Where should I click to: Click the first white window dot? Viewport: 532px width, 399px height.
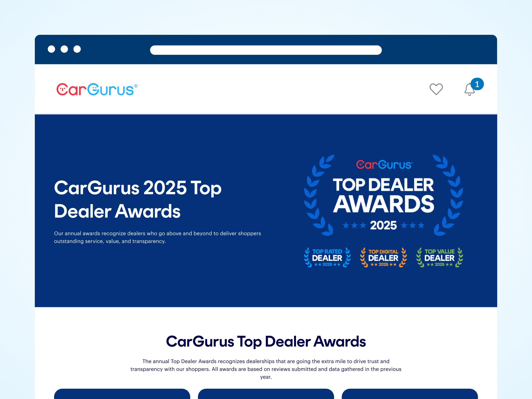tap(51, 49)
